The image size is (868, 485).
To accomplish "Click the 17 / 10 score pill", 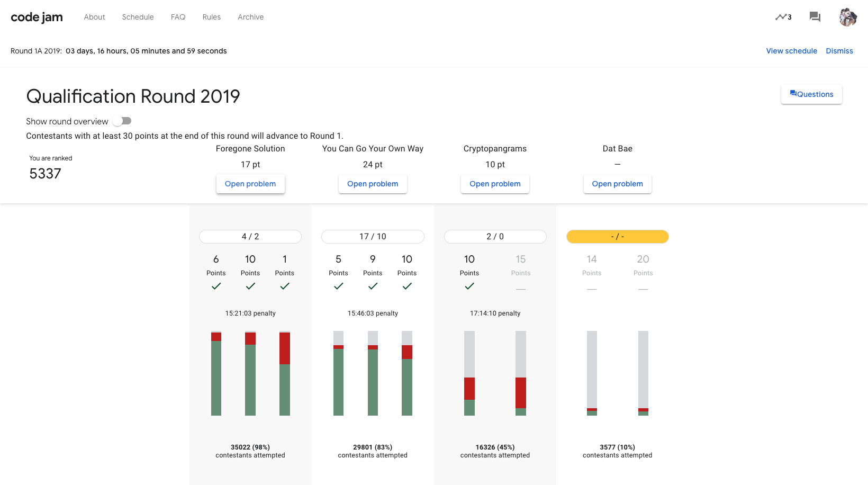I will tap(373, 237).
